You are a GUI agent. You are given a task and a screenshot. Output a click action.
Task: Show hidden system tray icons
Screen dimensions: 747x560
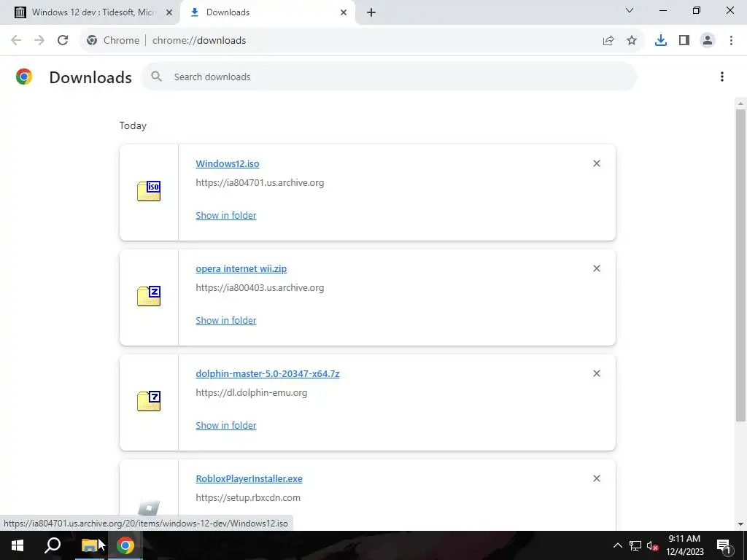click(617, 545)
